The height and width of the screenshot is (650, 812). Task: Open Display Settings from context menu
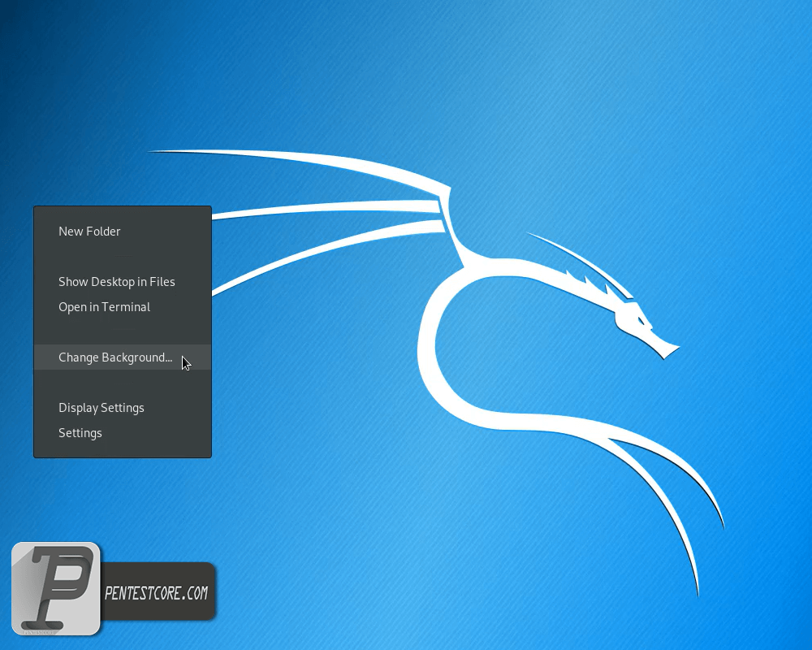(x=123, y=407)
